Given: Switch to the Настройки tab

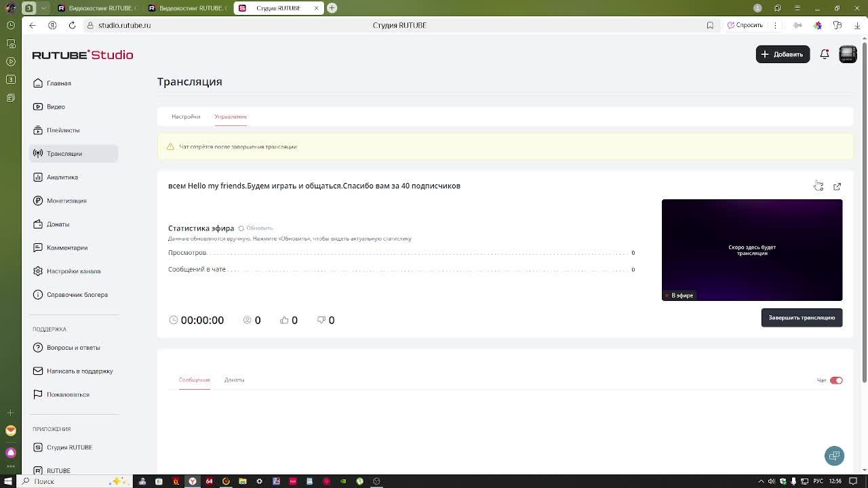Looking at the screenshot, I should pos(186,117).
